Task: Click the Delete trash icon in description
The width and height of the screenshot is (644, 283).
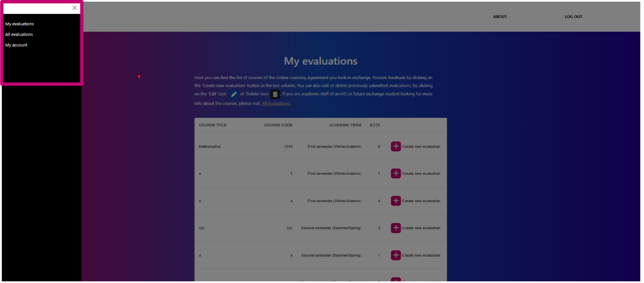Action: pos(275,94)
